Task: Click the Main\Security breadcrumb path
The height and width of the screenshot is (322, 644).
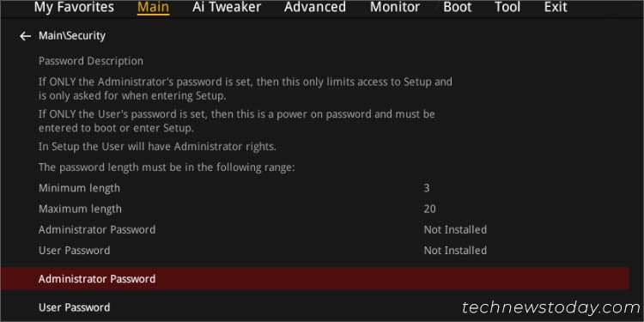Action: [x=72, y=36]
